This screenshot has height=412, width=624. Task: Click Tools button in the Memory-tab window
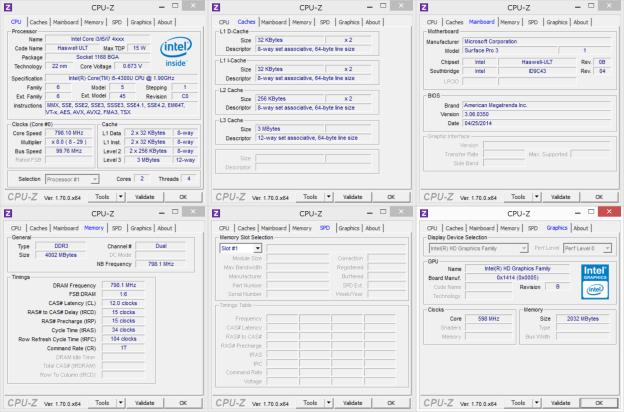click(x=102, y=403)
